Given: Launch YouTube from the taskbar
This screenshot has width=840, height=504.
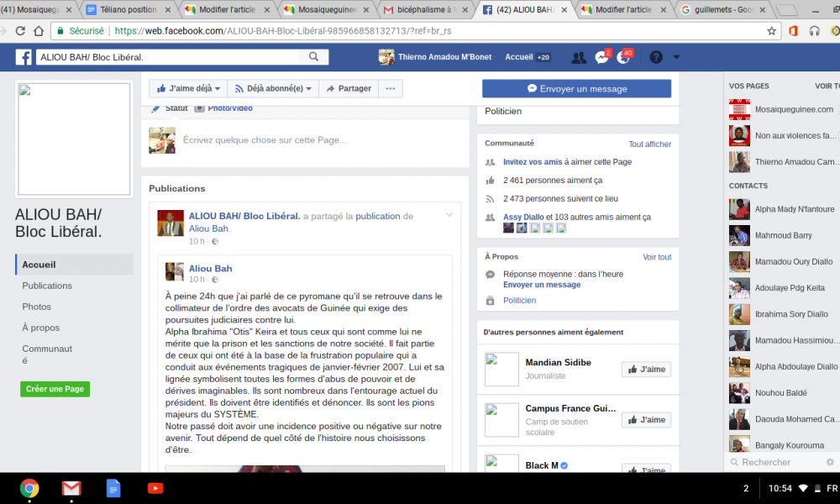Looking at the screenshot, I should click(155, 488).
